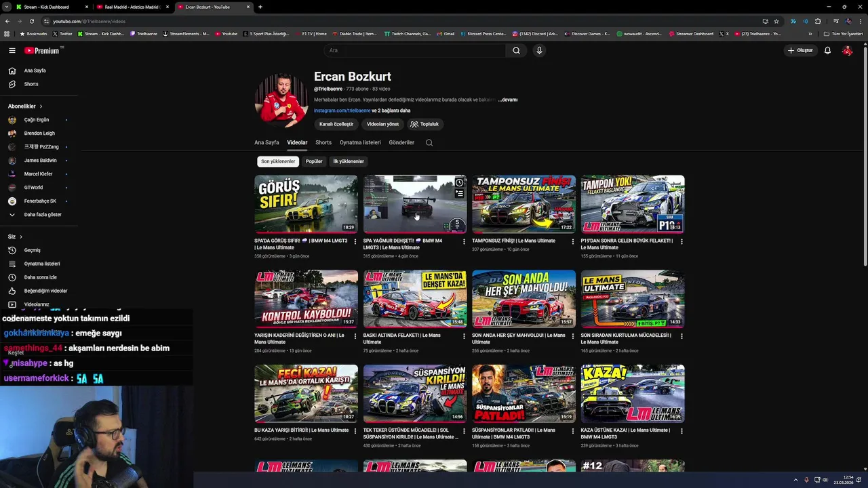Open the notifications bell

point(827,50)
